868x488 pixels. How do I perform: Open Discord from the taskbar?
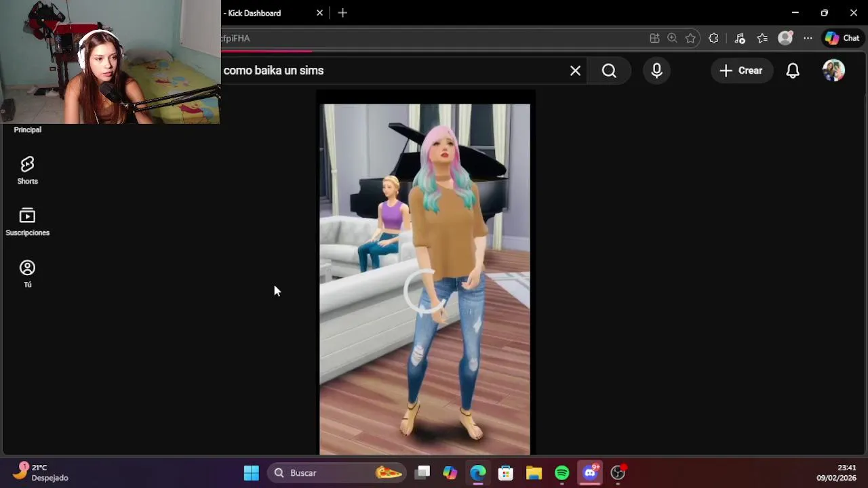pos(590,472)
